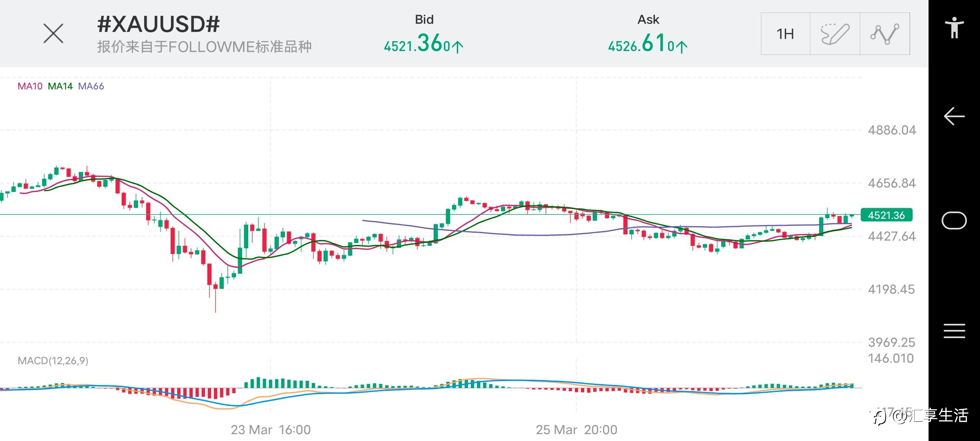Image resolution: width=980 pixels, height=441 pixels.
Task: Select the 25 Mar 20:00 time marker
Action: click(576, 430)
